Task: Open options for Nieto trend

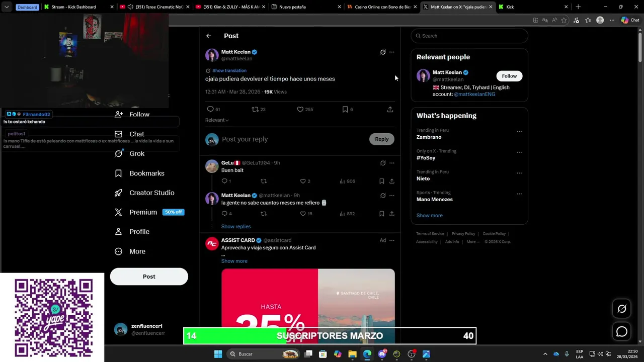Action: pyautogui.click(x=519, y=173)
